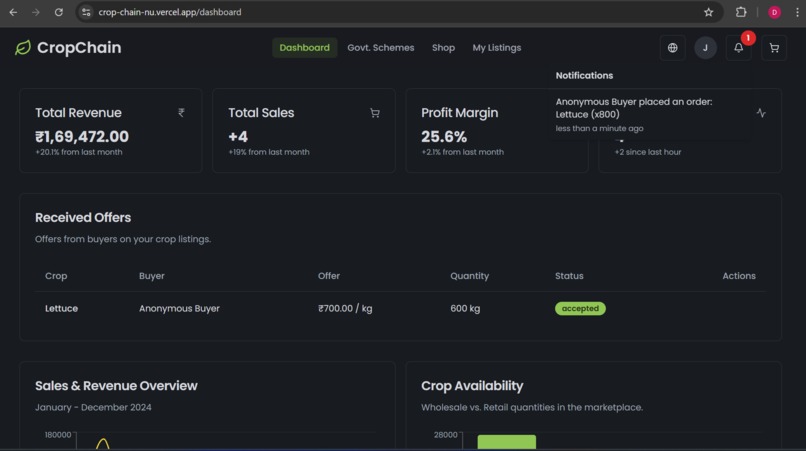Click the Buyer column header

(x=152, y=276)
